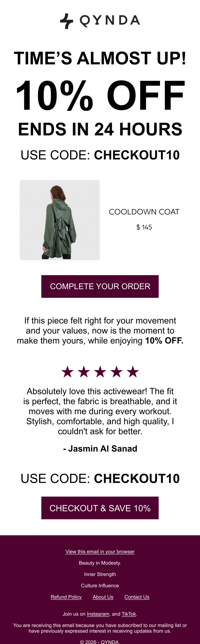Open the Cooldown Coat product image
This screenshot has width=200, height=644.
60,220
